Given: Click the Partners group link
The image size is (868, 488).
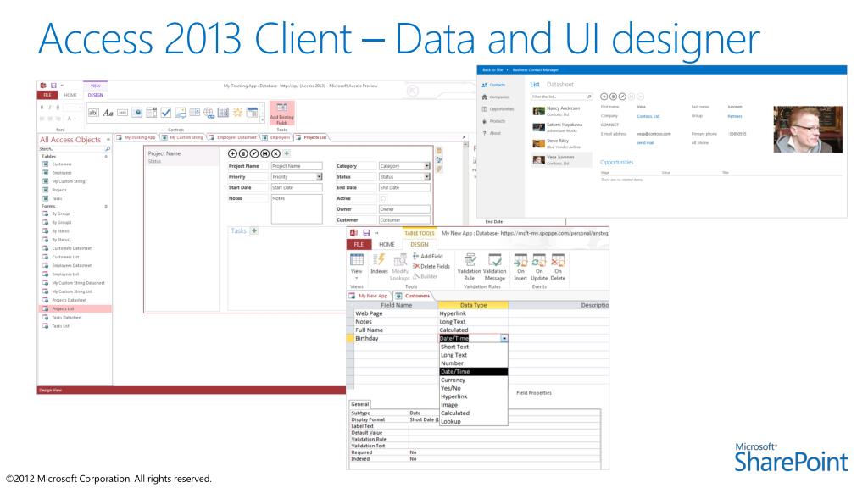Looking at the screenshot, I should (735, 116).
